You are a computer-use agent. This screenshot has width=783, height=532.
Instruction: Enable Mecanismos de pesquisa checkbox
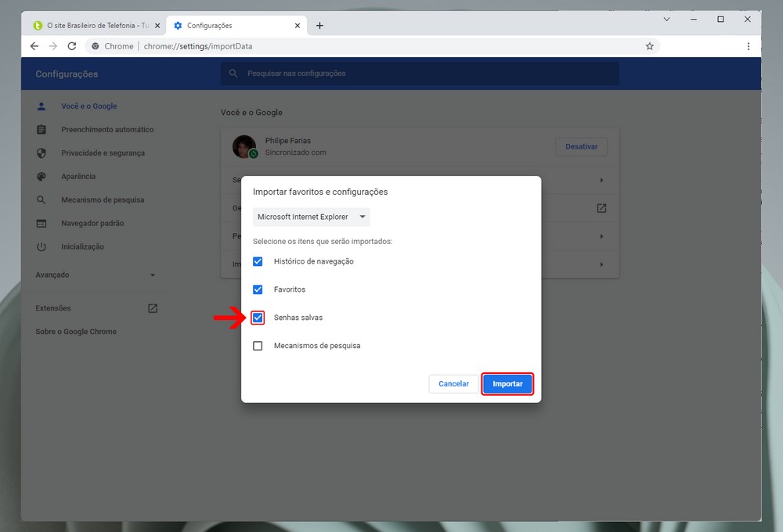pos(258,346)
